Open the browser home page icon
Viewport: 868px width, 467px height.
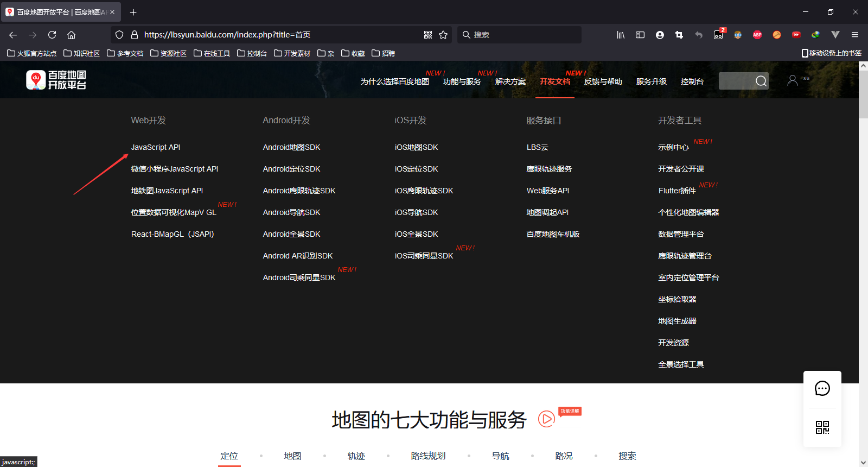tap(71, 35)
